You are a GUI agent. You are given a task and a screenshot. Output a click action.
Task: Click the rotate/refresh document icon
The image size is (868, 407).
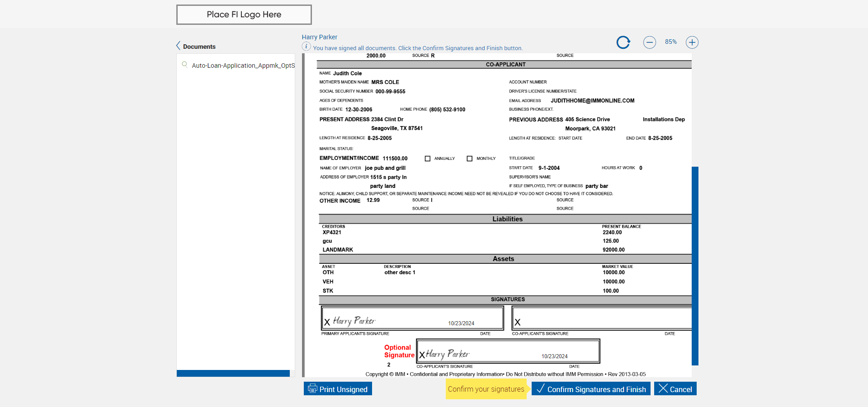tap(623, 42)
